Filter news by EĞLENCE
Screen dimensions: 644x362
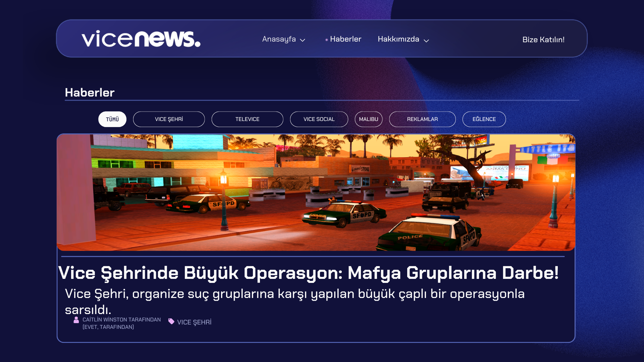(484, 119)
